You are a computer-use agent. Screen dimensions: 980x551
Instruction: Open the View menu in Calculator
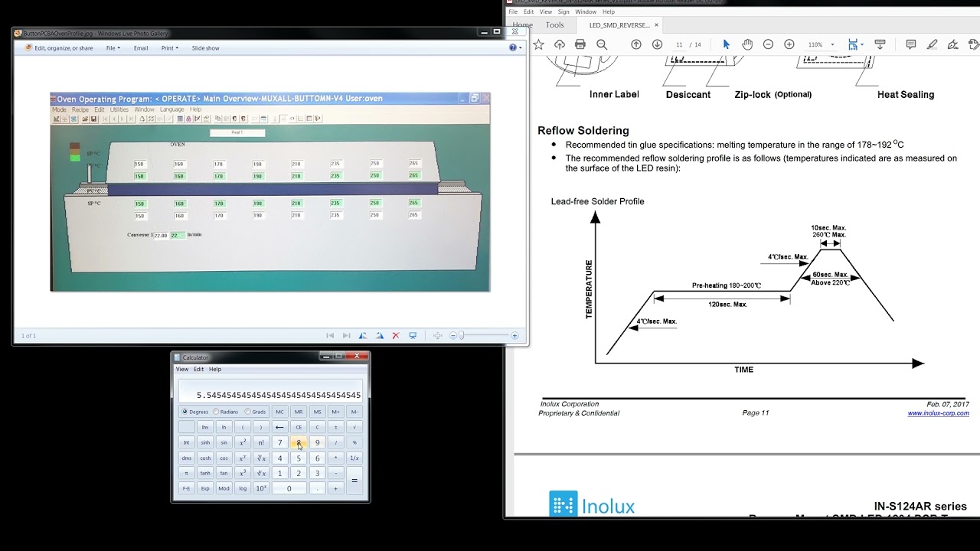[x=182, y=369]
